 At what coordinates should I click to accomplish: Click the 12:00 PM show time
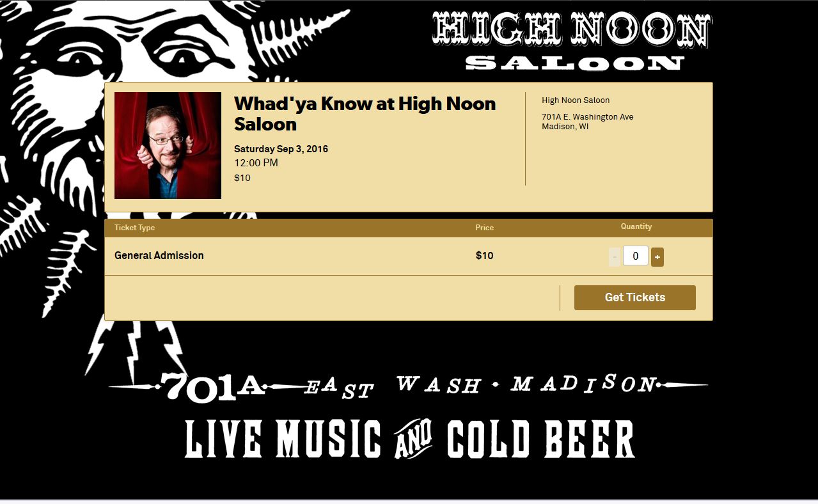(256, 163)
